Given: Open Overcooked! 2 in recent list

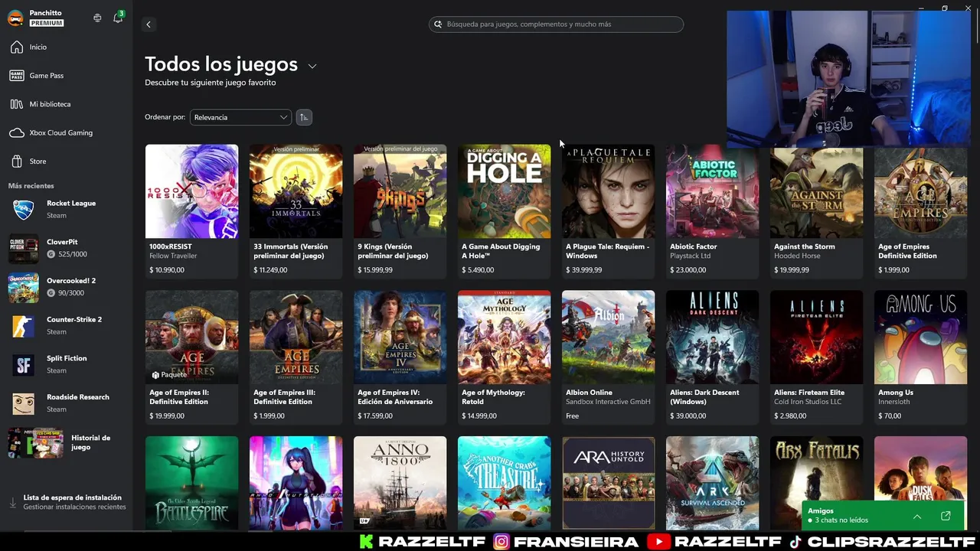Looking at the screenshot, I should 66,287.
